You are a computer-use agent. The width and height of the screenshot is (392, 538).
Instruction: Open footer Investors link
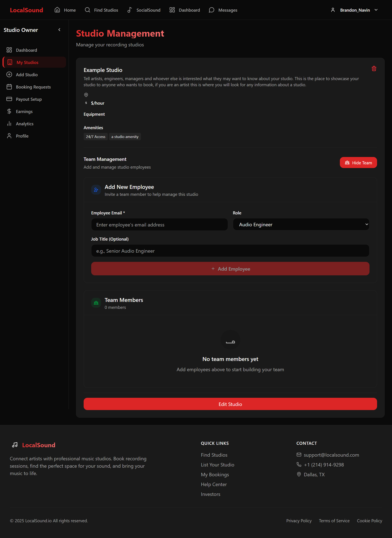tap(210, 494)
